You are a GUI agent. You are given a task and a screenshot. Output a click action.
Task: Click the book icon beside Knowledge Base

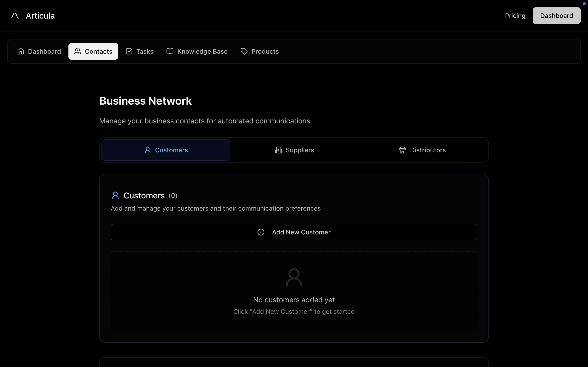pos(170,51)
